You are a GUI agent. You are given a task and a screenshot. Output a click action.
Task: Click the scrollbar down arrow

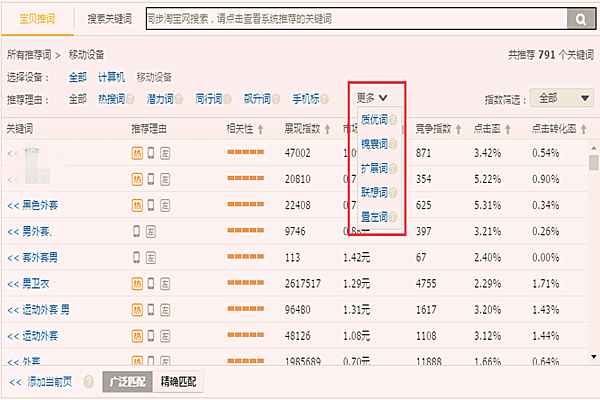(x=593, y=357)
